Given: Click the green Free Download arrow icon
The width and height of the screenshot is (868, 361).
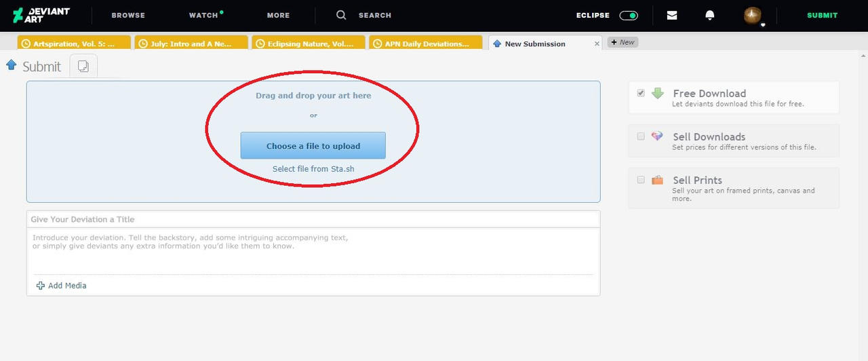Looking at the screenshot, I should click(x=658, y=94).
